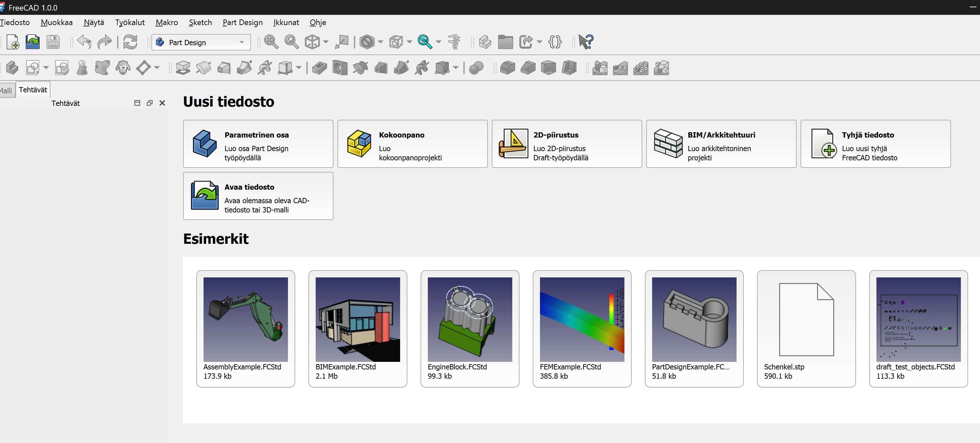980x443 pixels.
Task: Select the Revolution tool
Action: (204, 68)
